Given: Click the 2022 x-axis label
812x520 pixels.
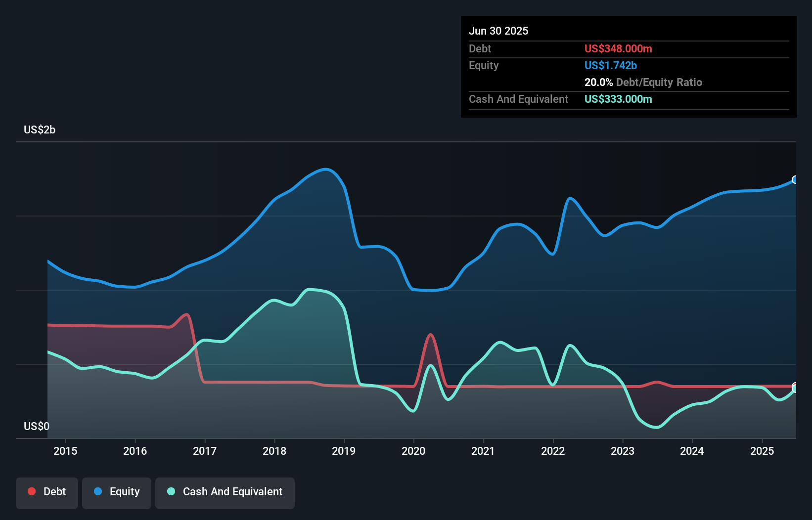Looking at the screenshot, I should (553, 451).
